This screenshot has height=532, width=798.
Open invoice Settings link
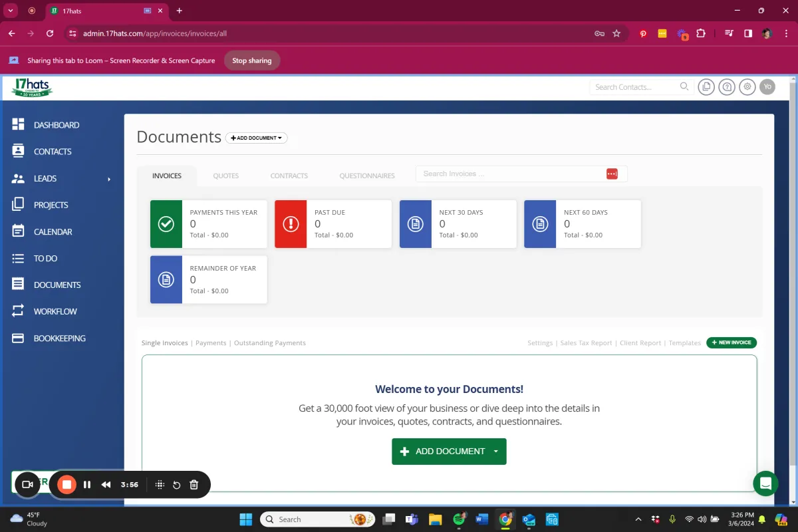click(x=540, y=343)
